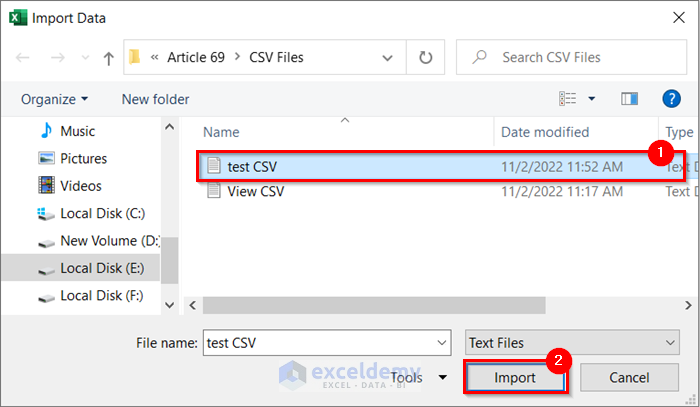Viewport: 700px width, 407px height.
Task: Click the Import button
Action: [515, 378]
